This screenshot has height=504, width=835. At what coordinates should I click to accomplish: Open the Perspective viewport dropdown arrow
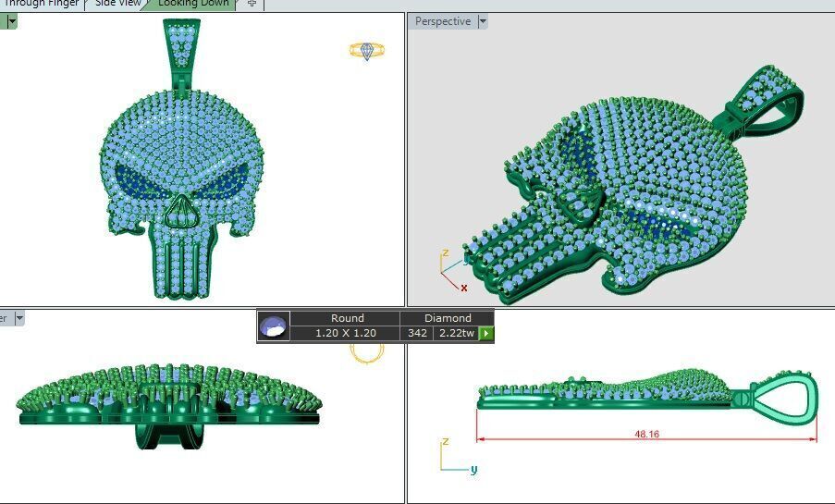[x=483, y=21]
